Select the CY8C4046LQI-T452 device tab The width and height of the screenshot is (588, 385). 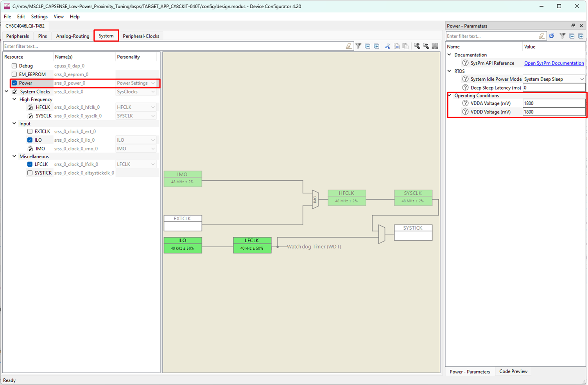25,26
